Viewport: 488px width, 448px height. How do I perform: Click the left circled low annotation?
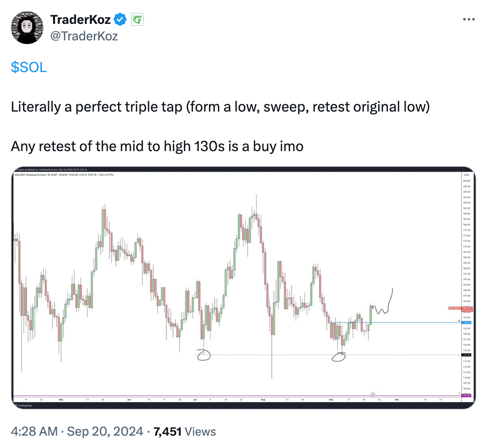tap(204, 355)
